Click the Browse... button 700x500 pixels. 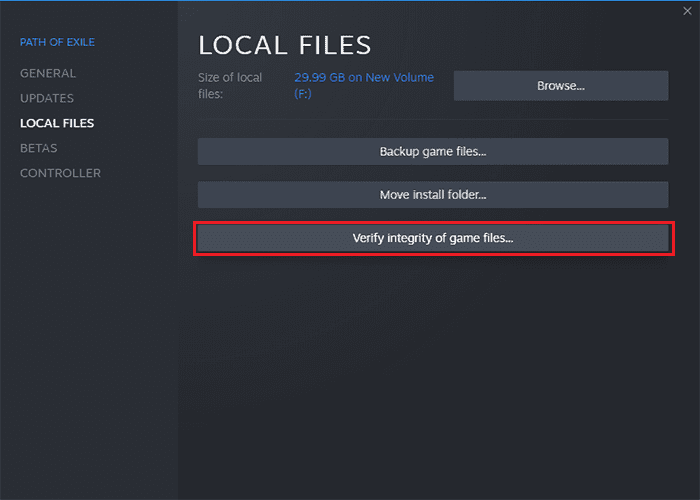coord(561,86)
